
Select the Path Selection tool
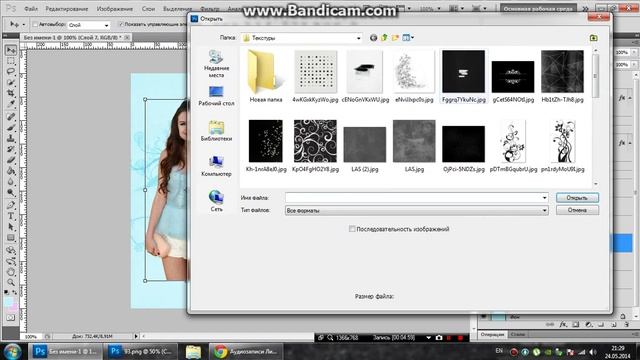(11, 227)
